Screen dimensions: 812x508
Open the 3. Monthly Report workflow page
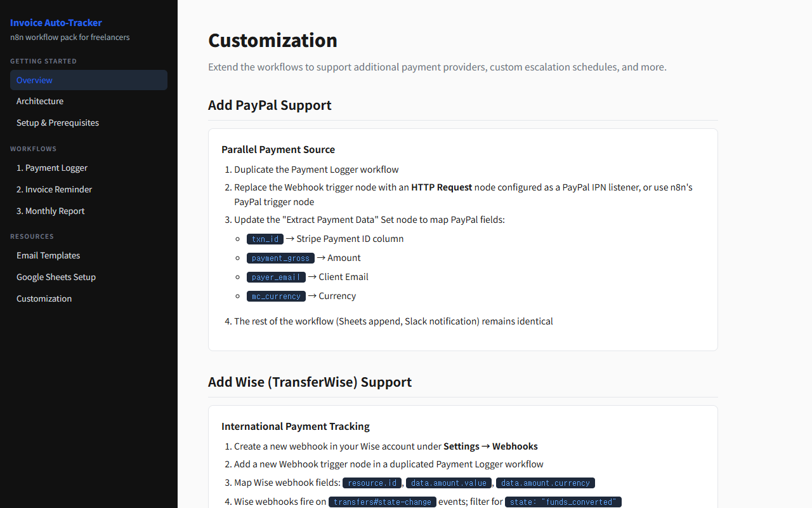click(50, 211)
